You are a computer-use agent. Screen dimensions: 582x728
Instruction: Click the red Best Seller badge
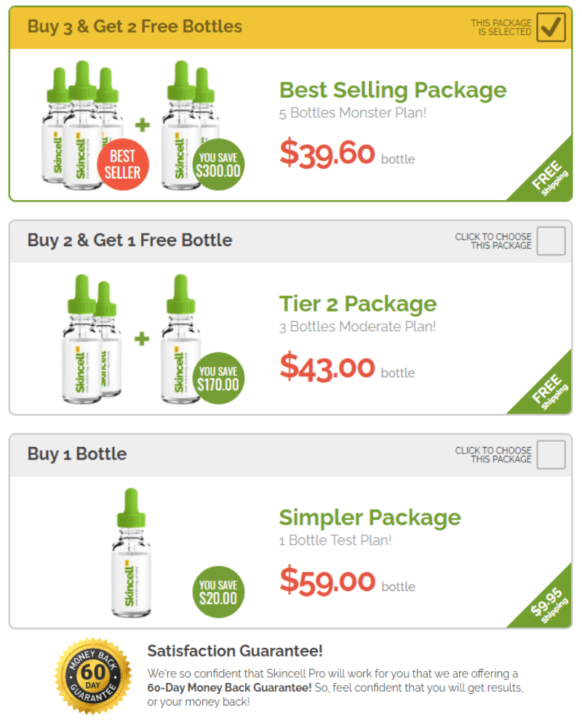click(121, 165)
